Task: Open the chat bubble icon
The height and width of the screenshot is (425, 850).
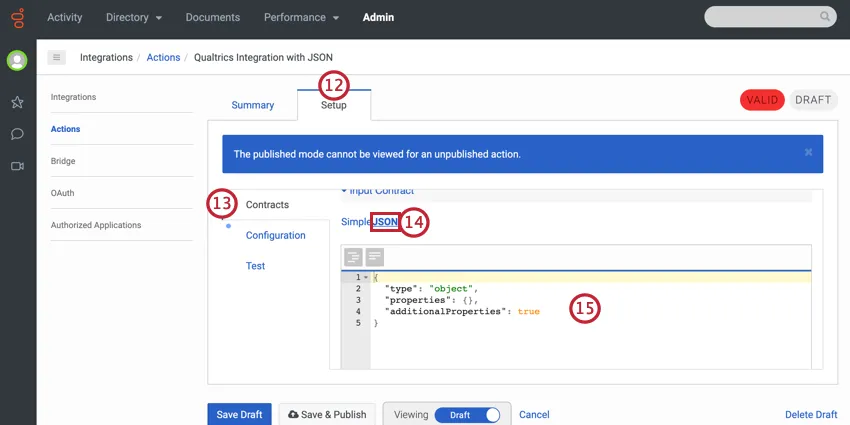Action: pyautogui.click(x=17, y=134)
